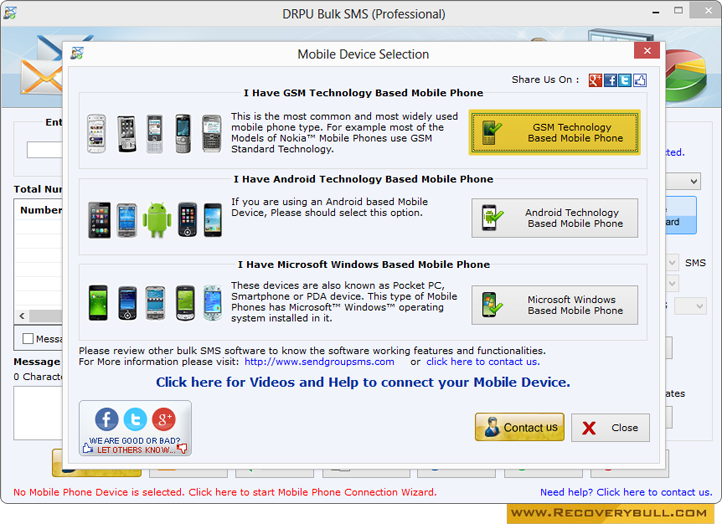Open the dropdown next to SMS label
Viewport: 722px width, 524px height.
(x=672, y=263)
